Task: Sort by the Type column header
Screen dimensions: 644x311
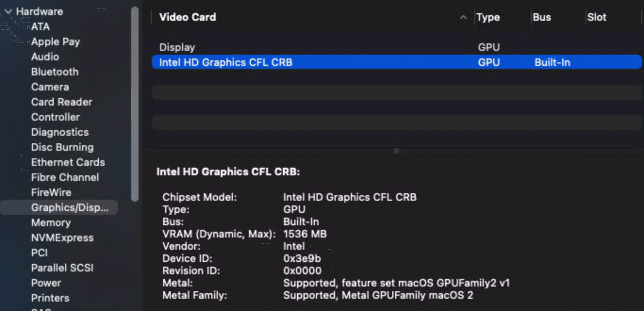Action: [x=488, y=17]
